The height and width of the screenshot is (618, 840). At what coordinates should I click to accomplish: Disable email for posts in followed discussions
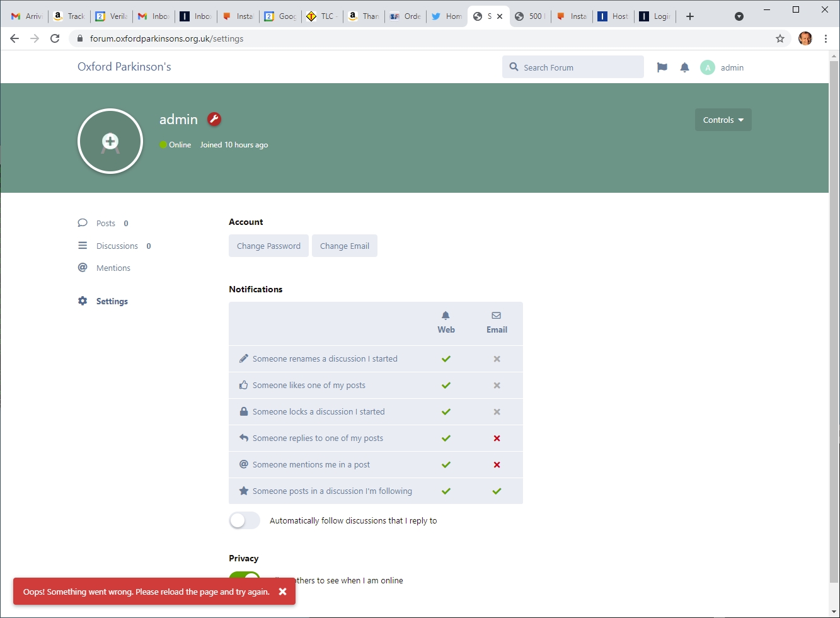pos(497,491)
